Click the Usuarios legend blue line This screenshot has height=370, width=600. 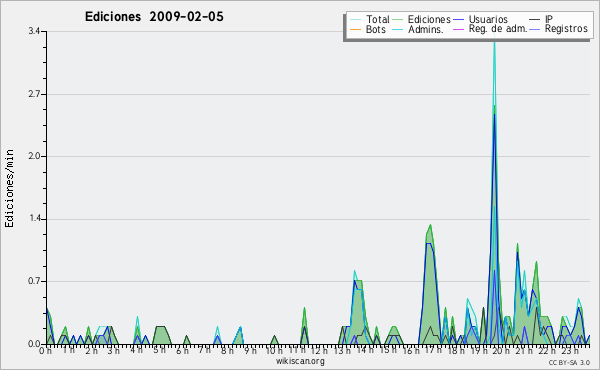(x=458, y=20)
